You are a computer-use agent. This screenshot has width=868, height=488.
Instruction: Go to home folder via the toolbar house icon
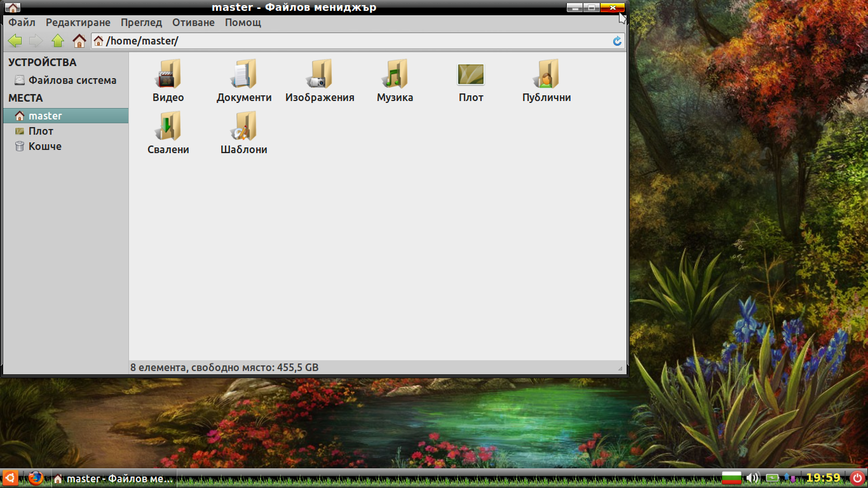tap(79, 41)
